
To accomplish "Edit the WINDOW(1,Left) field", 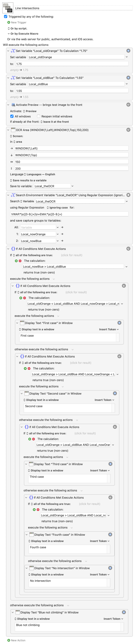I will click(71, 148).
